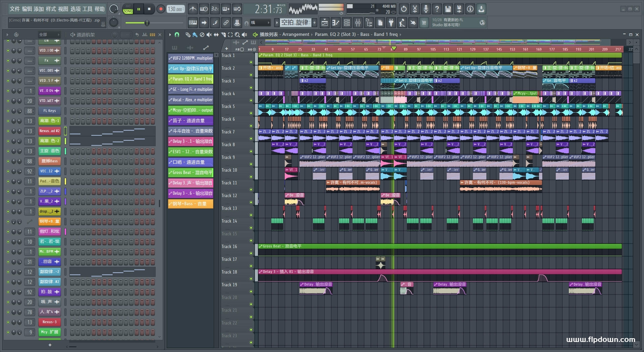Toggle the PAT/SONG mode switch
644x352 pixels.
click(x=128, y=9)
